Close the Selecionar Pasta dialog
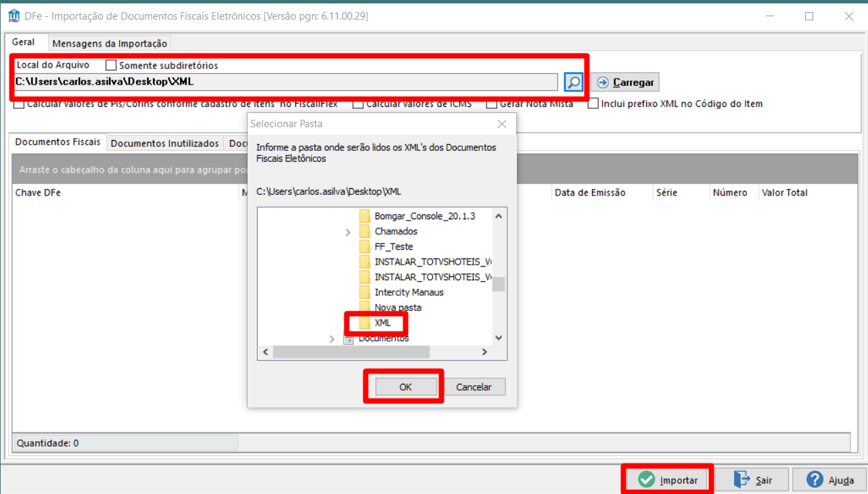868x494 pixels. pyautogui.click(x=502, y=124)
